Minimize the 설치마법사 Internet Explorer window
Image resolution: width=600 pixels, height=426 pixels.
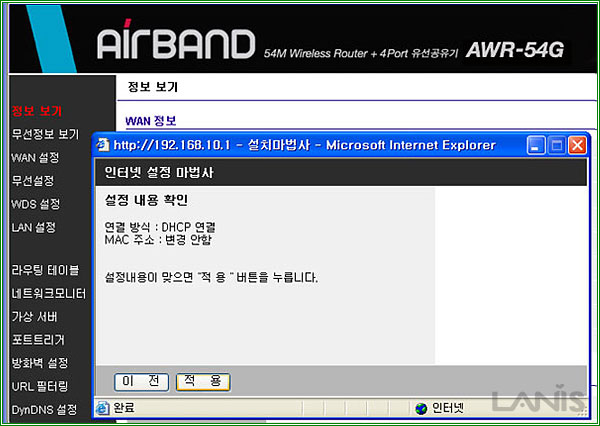(x=536, y=145)
